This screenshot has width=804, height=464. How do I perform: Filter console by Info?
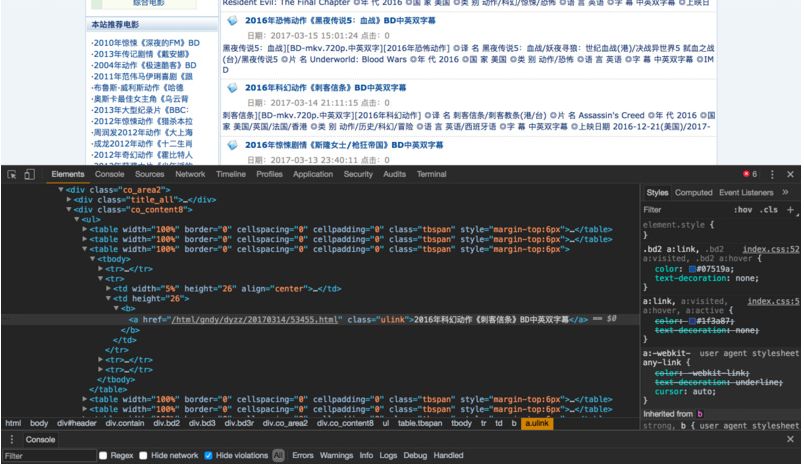(366, 455)
